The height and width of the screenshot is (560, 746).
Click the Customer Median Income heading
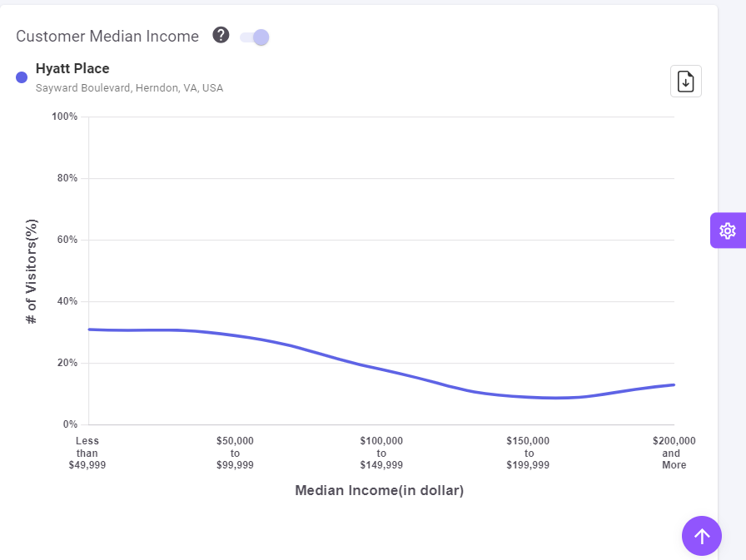pyautogui.click(x=107, y=37)
